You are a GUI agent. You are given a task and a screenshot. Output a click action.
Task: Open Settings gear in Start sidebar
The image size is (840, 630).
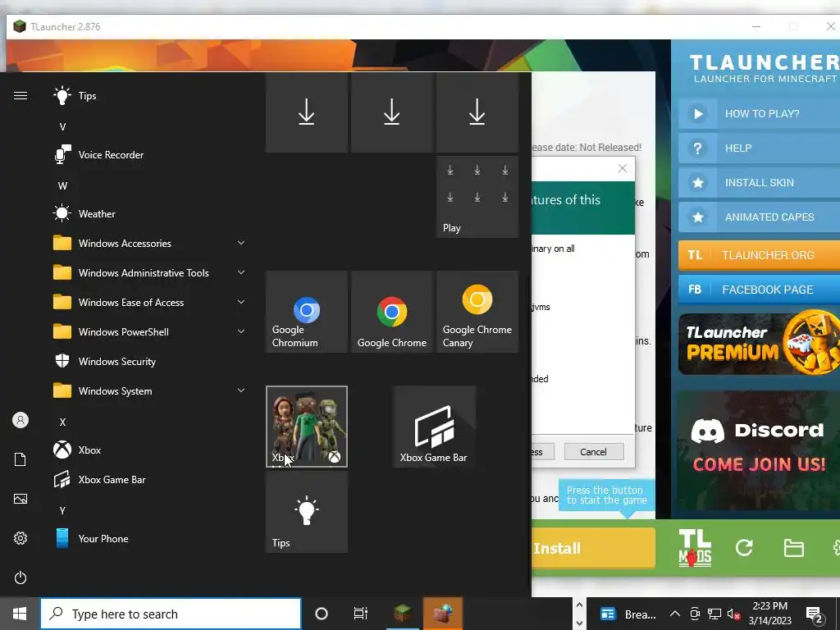(21, 538)
